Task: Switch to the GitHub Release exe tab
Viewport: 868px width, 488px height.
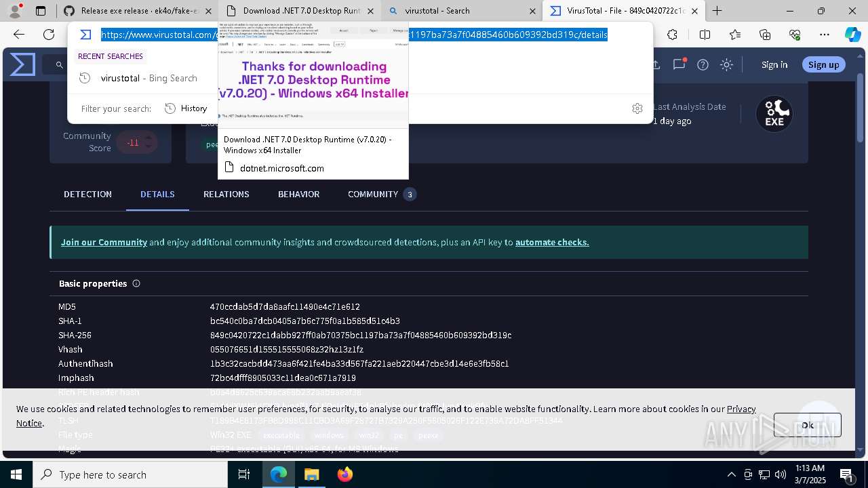Action: point(138,11)
